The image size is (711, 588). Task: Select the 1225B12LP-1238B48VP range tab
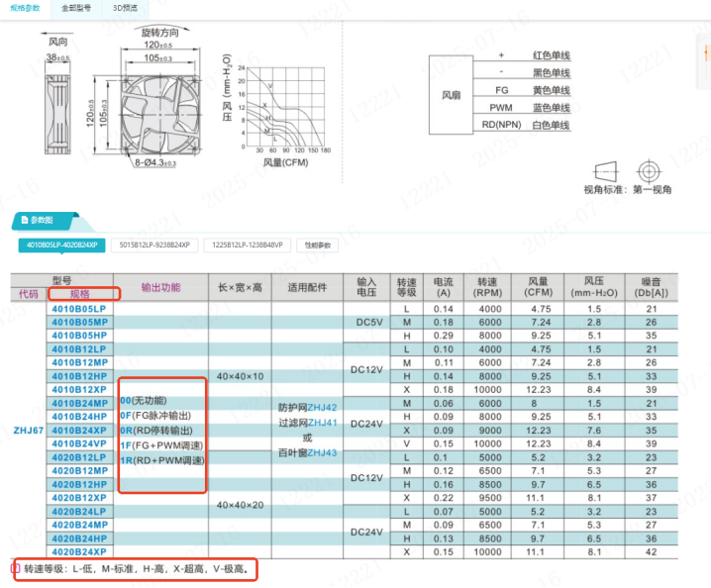tap(248, 245)
